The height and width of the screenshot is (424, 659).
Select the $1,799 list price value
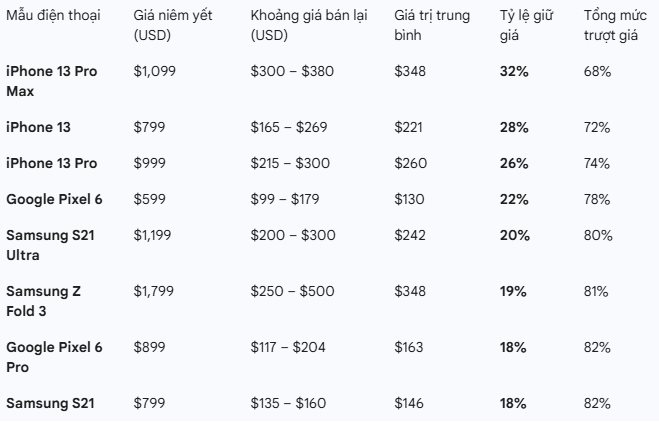pyautogui.click(x=153, y=291)
